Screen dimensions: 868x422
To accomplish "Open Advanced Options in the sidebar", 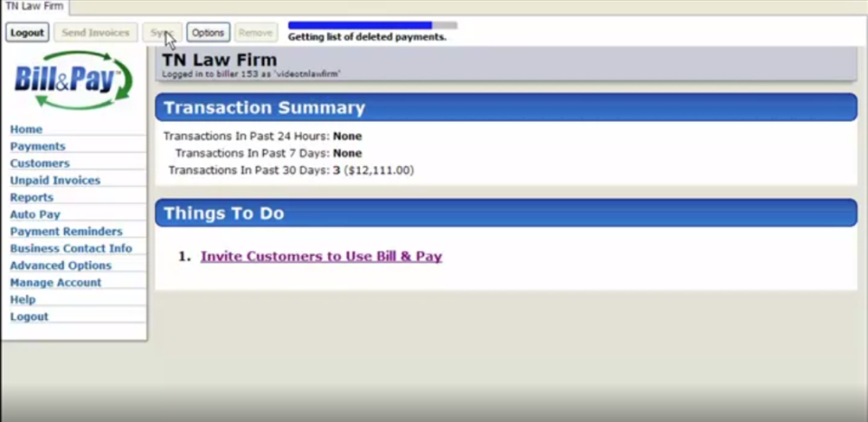I will [61, 266].
